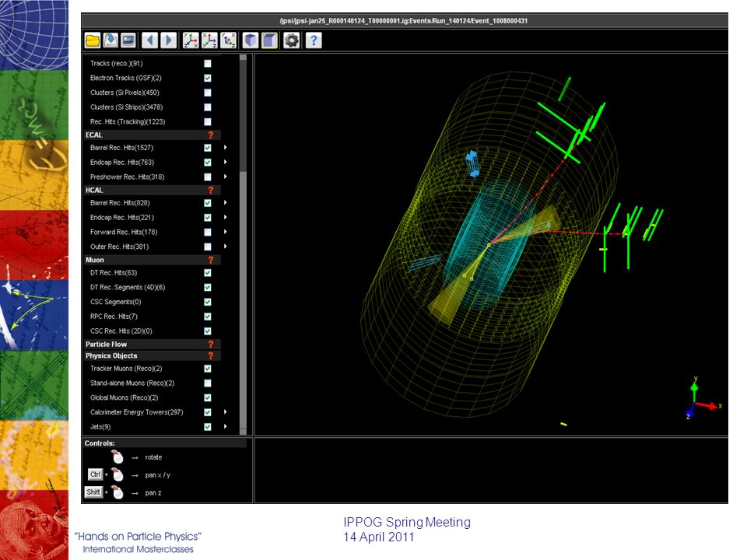Uncheck Electron Tracks (GSF)(2)
747x560 pixels.
208,78
